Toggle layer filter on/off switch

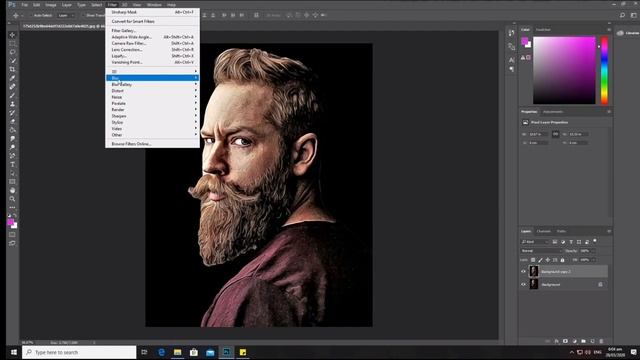pos(595,241)
